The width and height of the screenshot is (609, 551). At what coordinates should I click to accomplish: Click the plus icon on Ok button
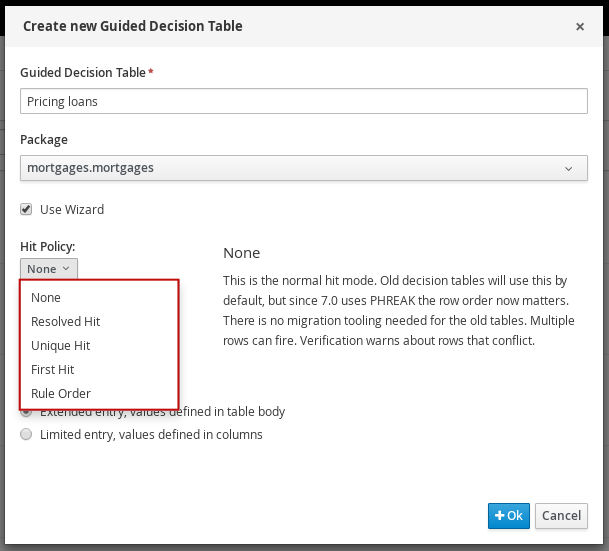[x=499, y=516]
